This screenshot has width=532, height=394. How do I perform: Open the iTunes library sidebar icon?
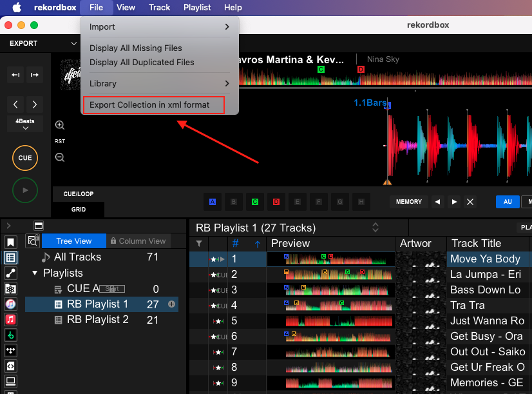point(10,304)
